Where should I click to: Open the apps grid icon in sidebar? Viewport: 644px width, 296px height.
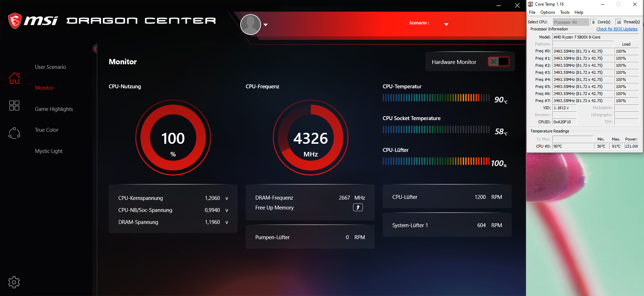(14, 105)
